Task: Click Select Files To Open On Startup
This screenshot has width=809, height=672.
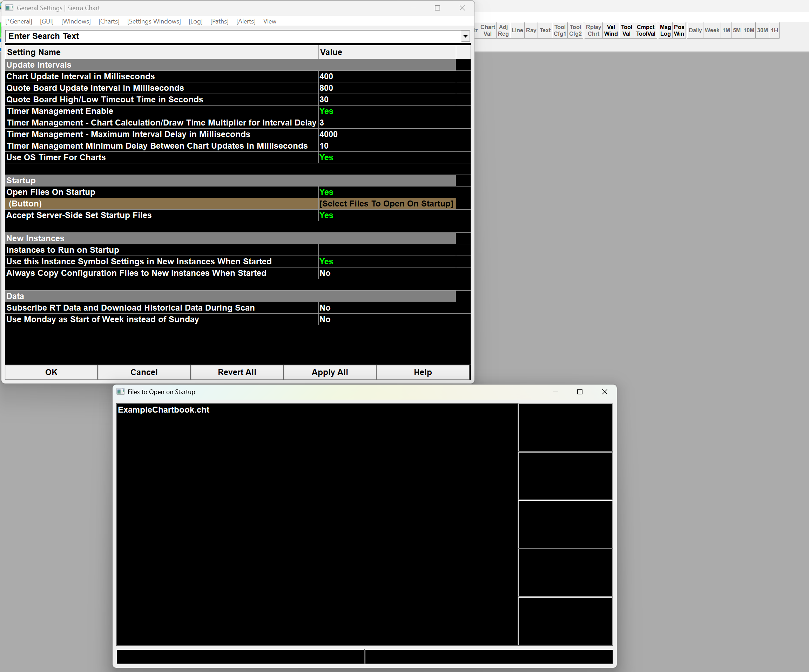Action: tap(386, 204)
